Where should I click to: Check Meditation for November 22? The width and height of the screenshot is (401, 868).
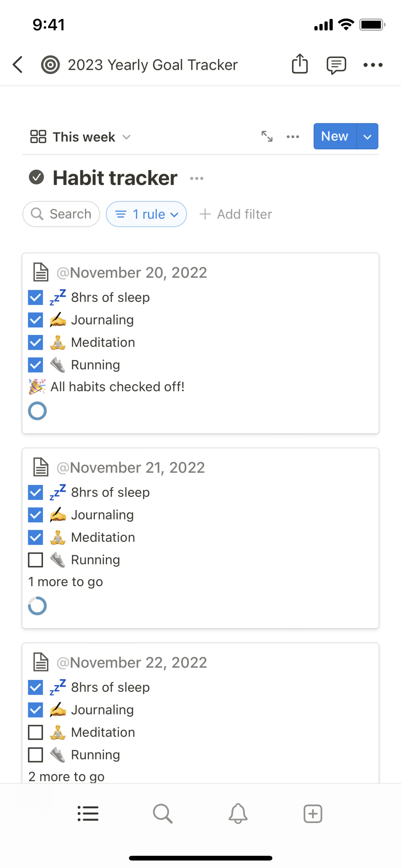[x=36, y=732]
